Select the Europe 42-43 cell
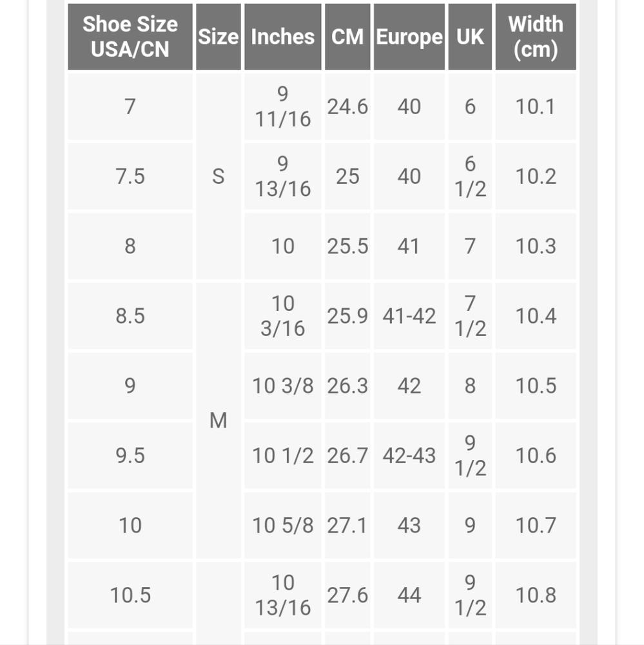644x645 pixels. 409,456
